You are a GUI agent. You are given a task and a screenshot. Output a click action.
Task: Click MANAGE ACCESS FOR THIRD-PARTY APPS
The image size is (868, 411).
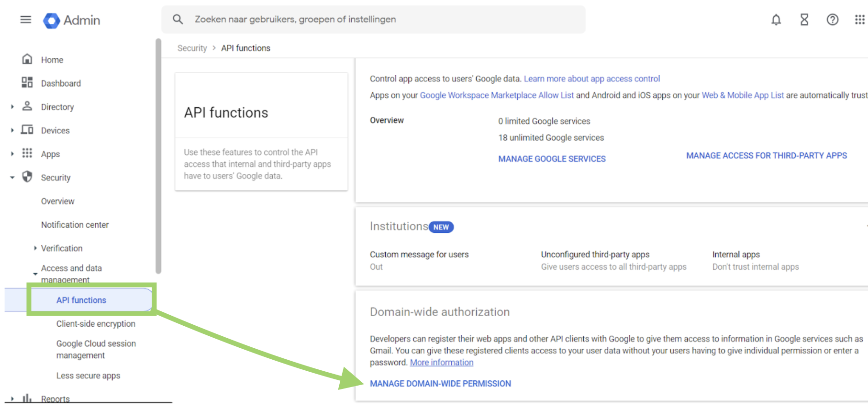point(767,156)
